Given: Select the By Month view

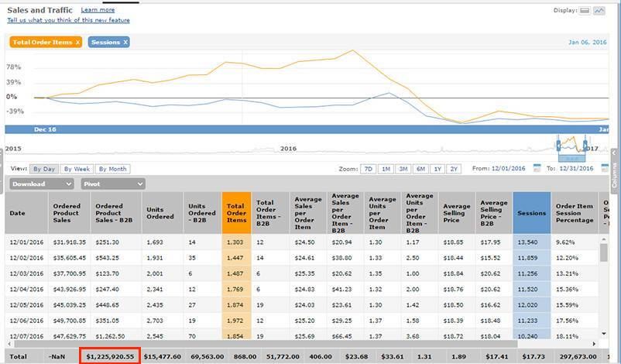Looking at the screenshot, I should (112, 169).
